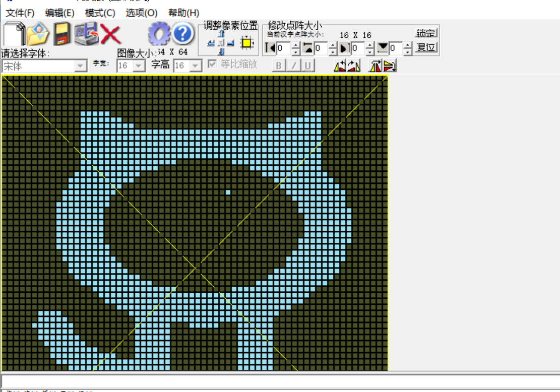Click the left-edge adjust arrow icon

270,48
